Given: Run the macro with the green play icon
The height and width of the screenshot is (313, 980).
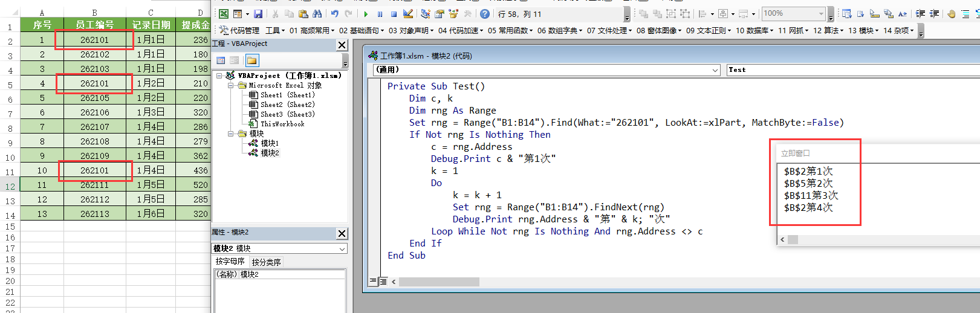Looking at the screenshot, I should (x=366, y=14).
